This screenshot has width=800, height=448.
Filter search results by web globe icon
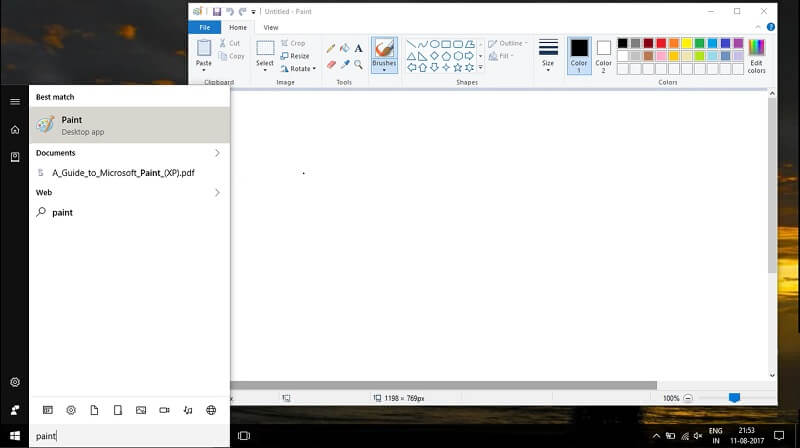coord(211,410)
